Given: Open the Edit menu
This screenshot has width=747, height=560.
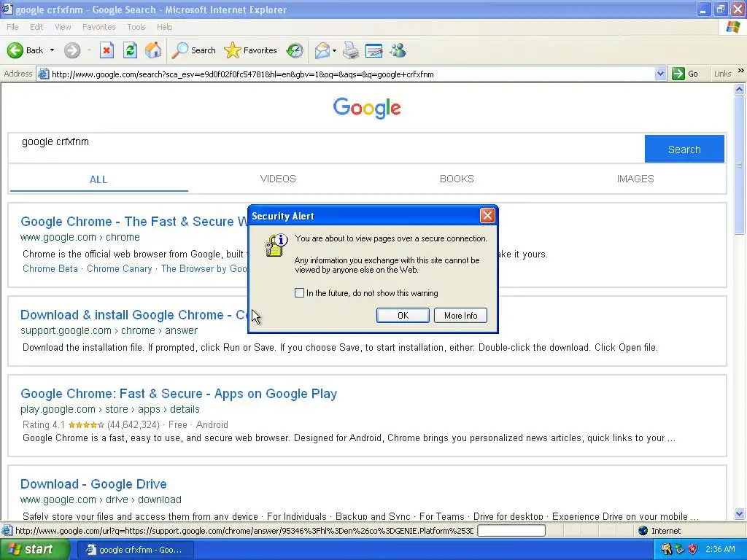Looking at the screenshot, I should coord(36,27).
